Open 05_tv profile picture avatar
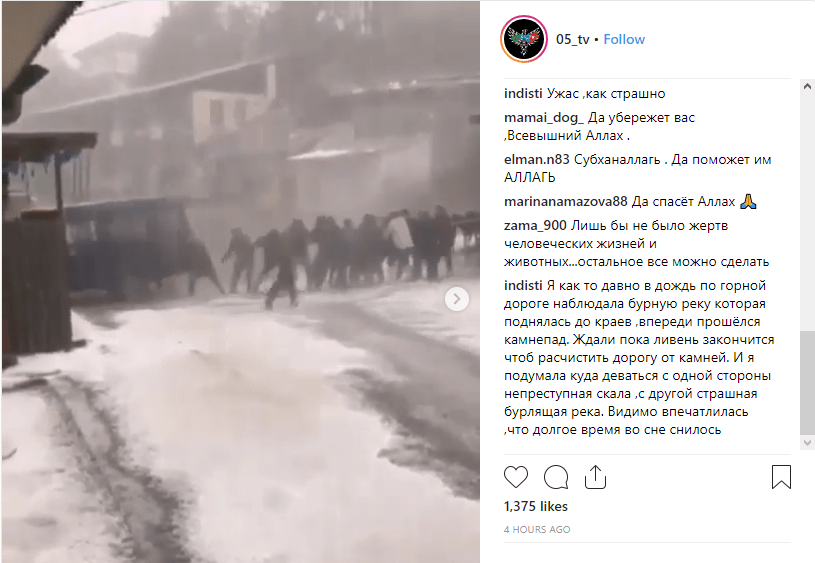The height and width of the screenshot is (563, 815). click(x=524, y=39)
